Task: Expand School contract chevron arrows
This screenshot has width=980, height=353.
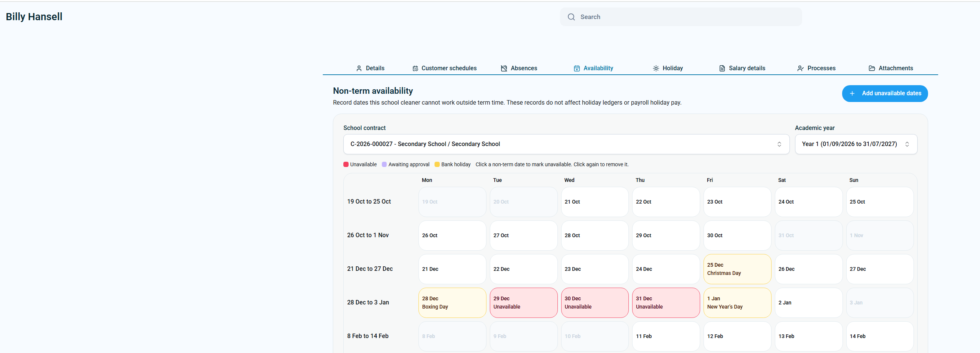Action: (779, 144)
